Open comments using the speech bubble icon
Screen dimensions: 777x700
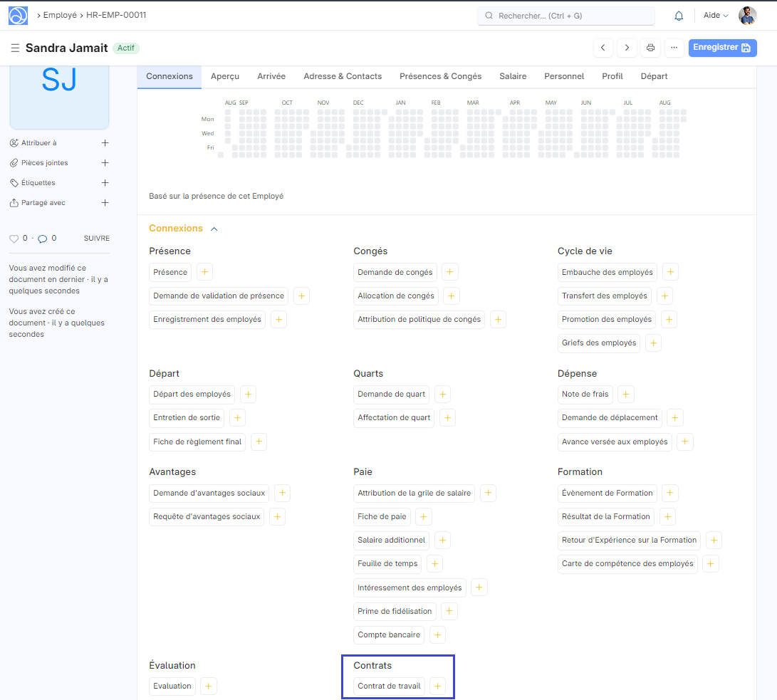[x=43, y=238]
